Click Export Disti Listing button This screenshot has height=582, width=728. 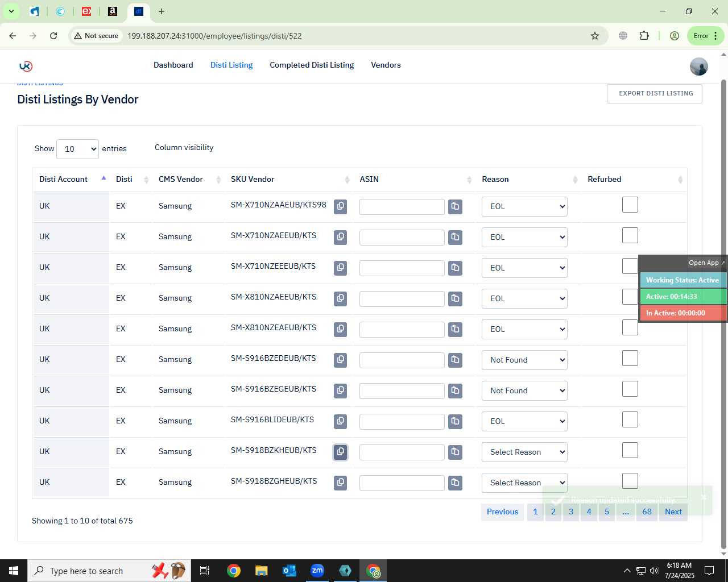655,93
